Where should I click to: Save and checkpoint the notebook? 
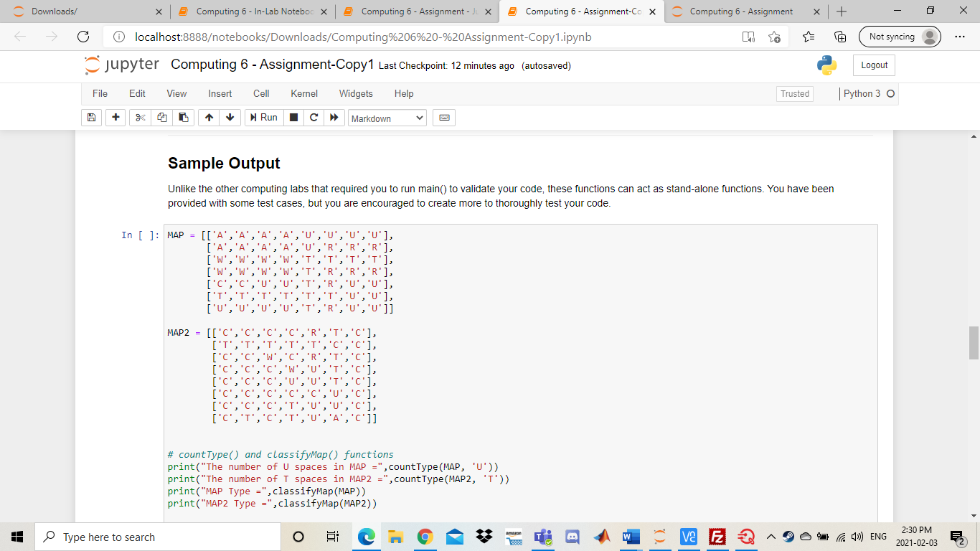pyautogui.click(x=92, y=118)
